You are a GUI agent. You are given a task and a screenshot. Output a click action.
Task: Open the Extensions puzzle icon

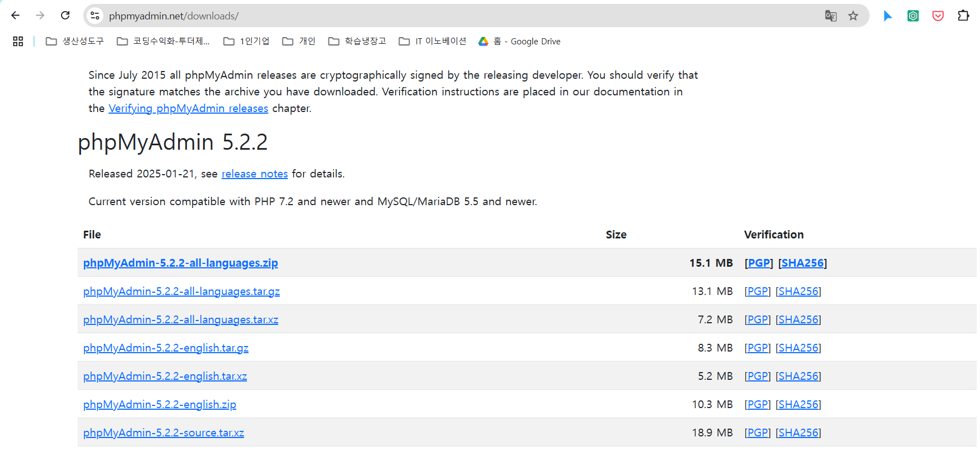coord(963,16)
